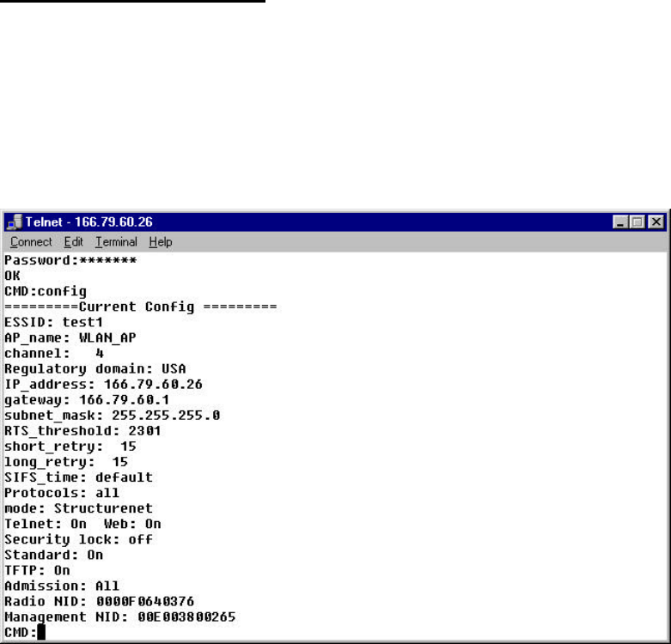Screen dimensions: 671x644
Task: Click the 'TFTP: On' line
Action: (37, 571)
